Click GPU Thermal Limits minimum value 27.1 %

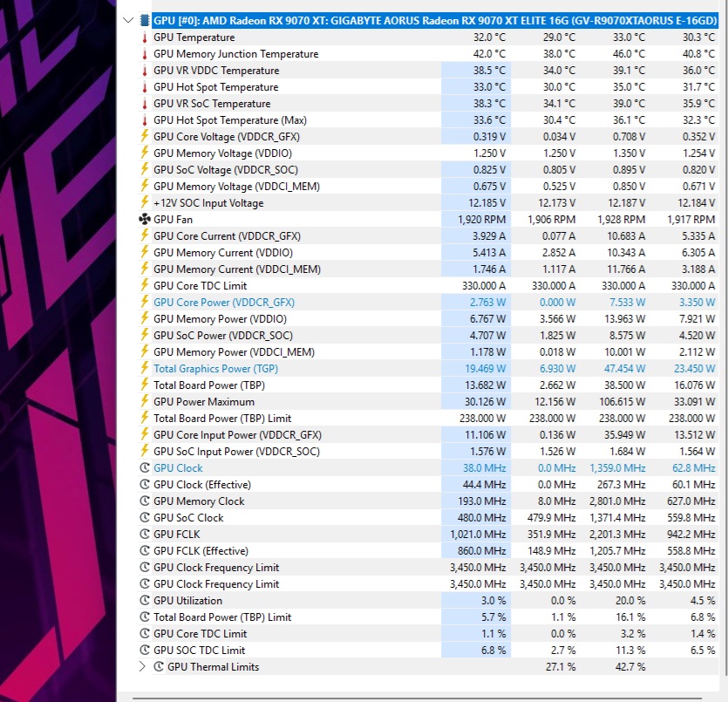561,667
